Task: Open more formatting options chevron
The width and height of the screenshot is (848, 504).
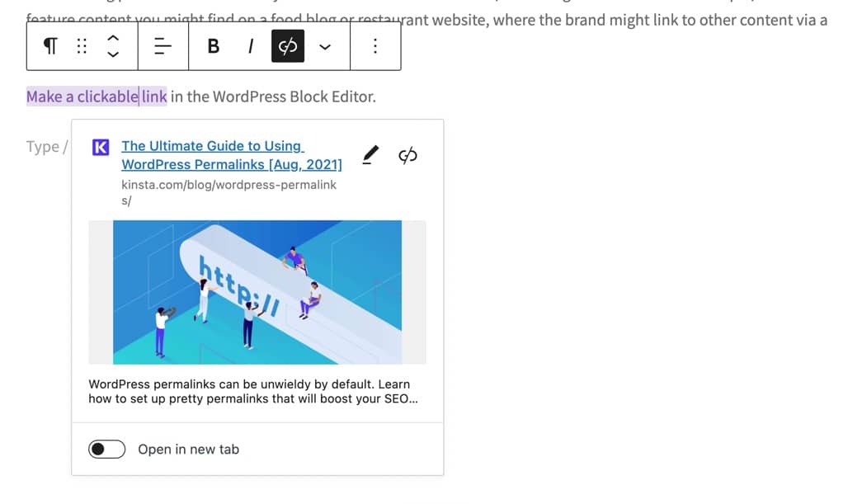Action: pyautogui.click(x=325, y=46)
